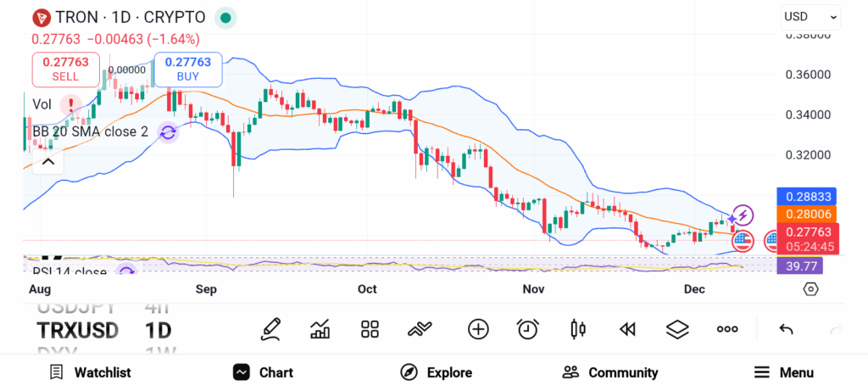Switch to the Watchlist tab

tap(90, 372)
